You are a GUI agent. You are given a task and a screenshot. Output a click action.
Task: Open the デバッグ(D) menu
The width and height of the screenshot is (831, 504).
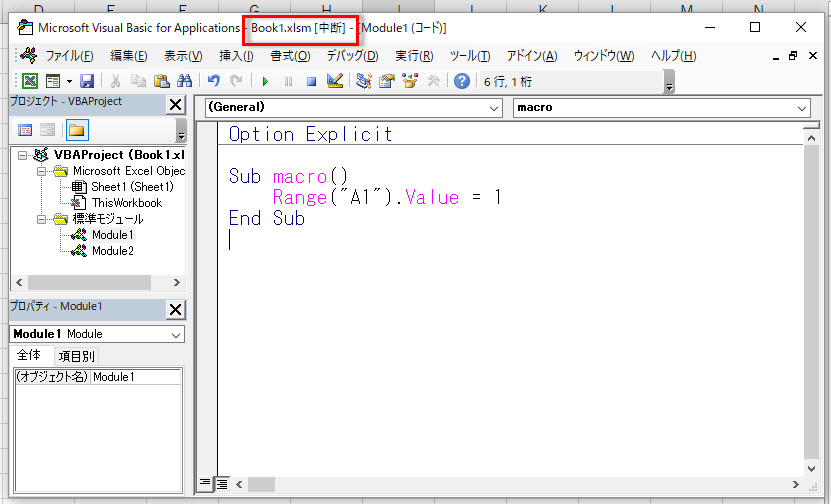pyautogui.click(x=352, y=56)
